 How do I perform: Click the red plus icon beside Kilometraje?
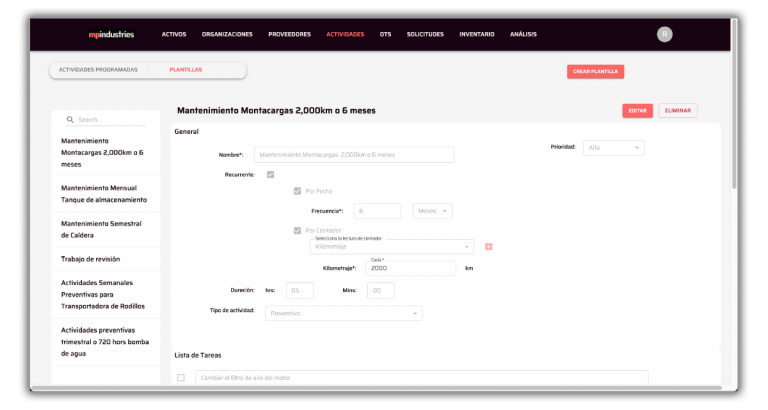pyautogui.click(x=488, y=246)
